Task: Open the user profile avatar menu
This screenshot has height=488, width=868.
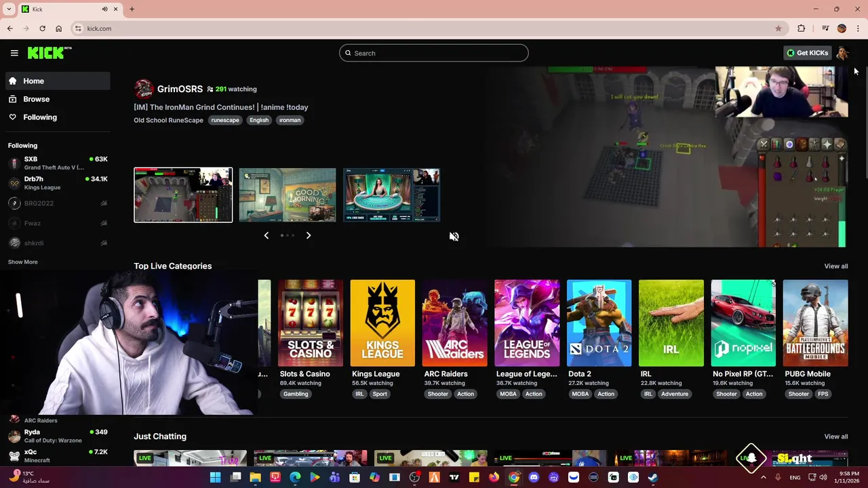Action: (x=842, y=53)
